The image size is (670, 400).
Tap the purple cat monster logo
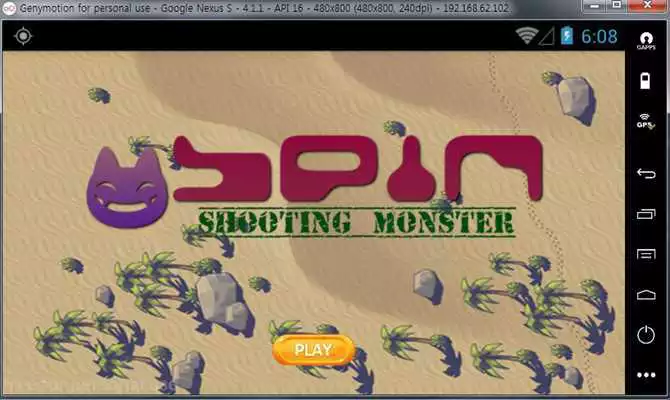click(127, 188)
